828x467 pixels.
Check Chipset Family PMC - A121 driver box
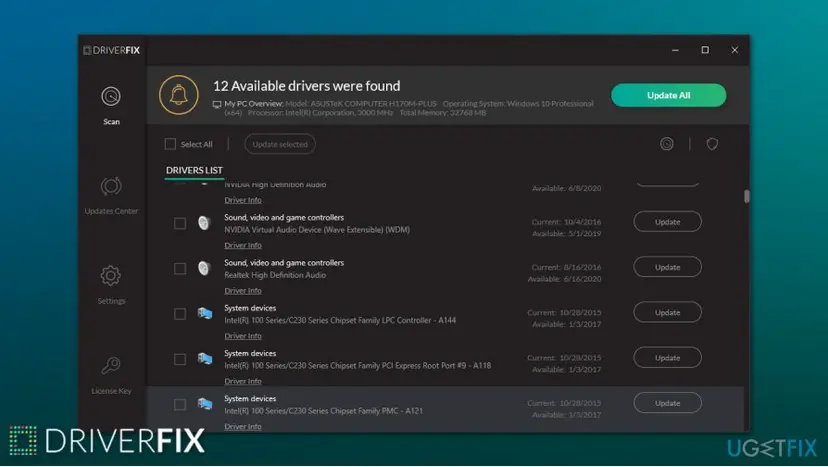coord(180,405)
